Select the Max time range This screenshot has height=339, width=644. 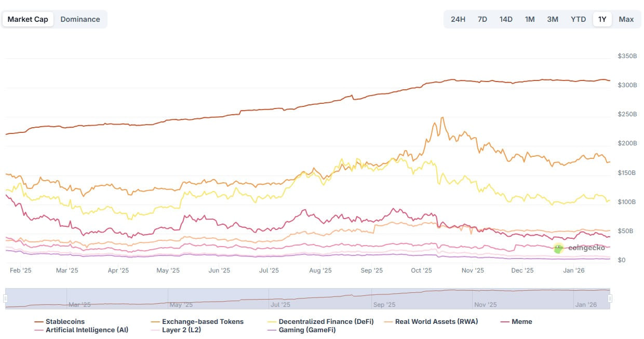point(626,19)
